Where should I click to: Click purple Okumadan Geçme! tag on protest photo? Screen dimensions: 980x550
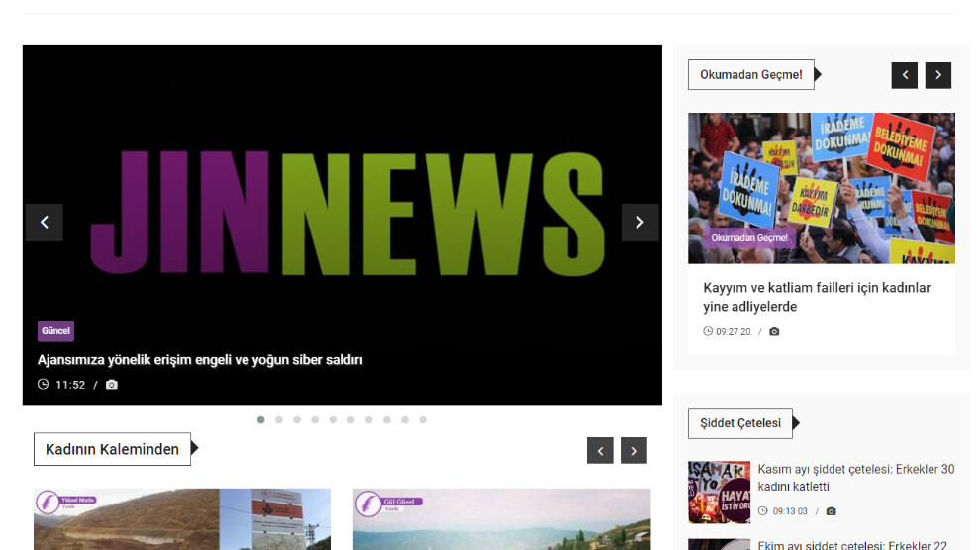pos(749,237)
